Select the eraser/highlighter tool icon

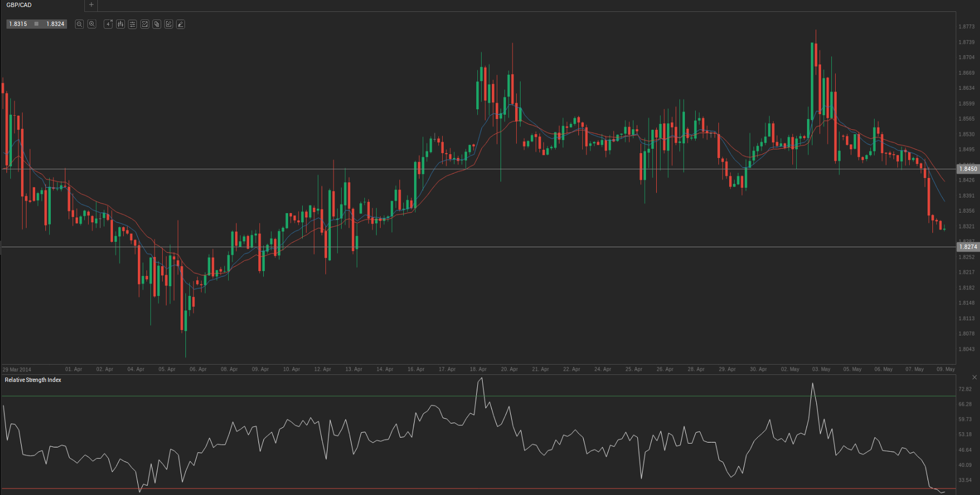pos(181,24)
